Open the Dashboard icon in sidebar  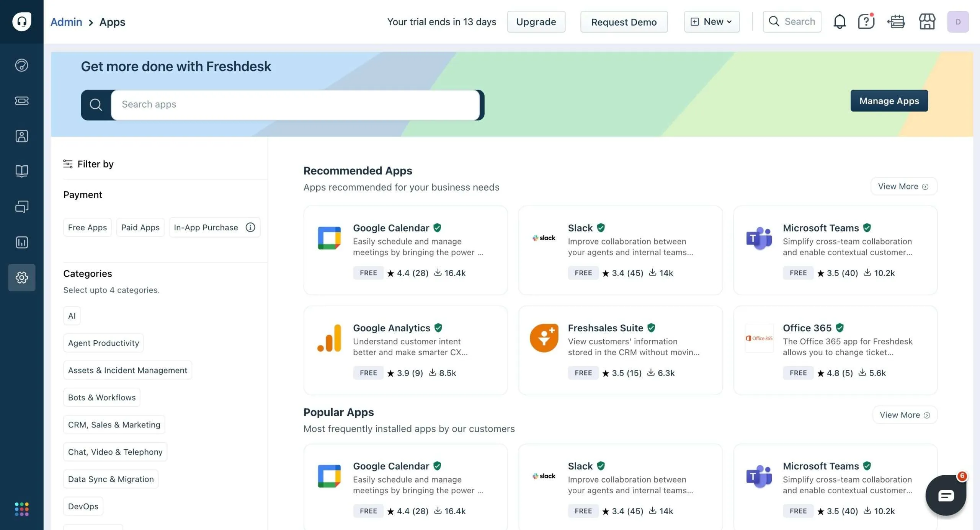(21, 65)
